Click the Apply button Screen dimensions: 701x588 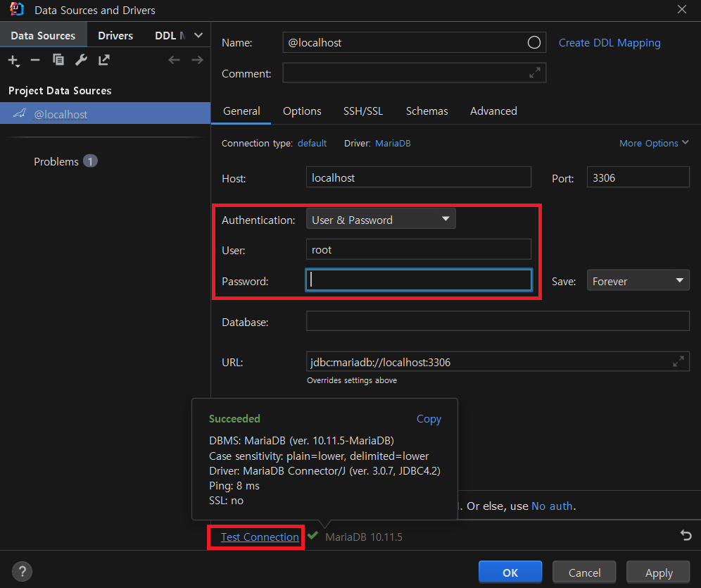point(658,572)
